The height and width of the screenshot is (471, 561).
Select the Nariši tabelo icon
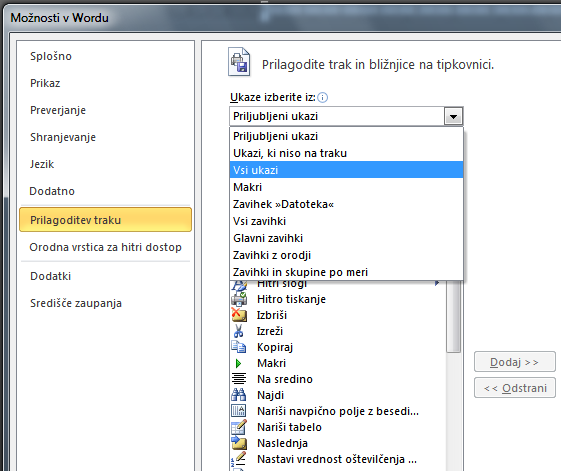239,427
